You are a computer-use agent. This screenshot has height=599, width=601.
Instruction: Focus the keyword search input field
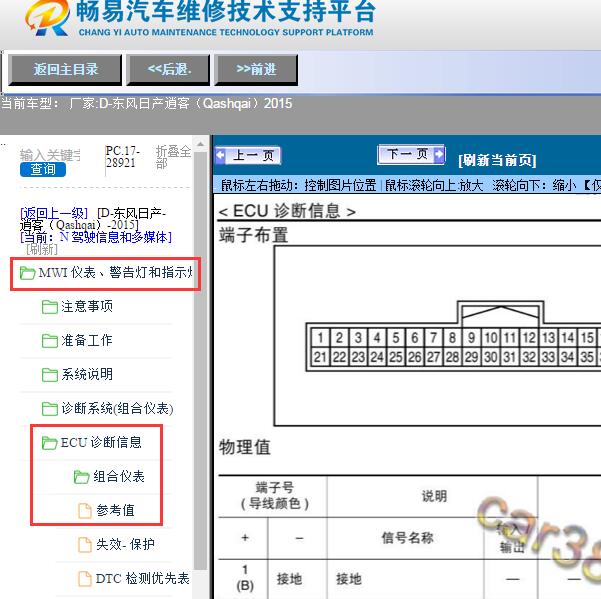pyautogui.click(x=50, y=155)
